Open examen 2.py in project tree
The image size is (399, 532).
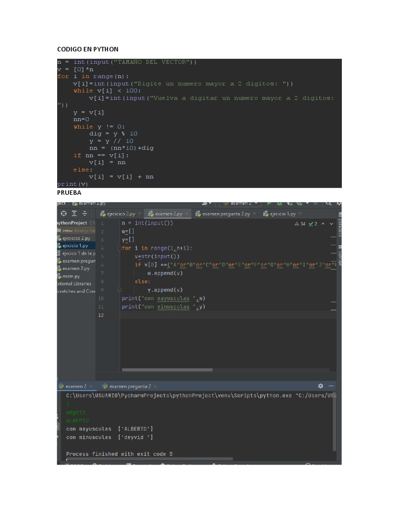coord(76,269)
